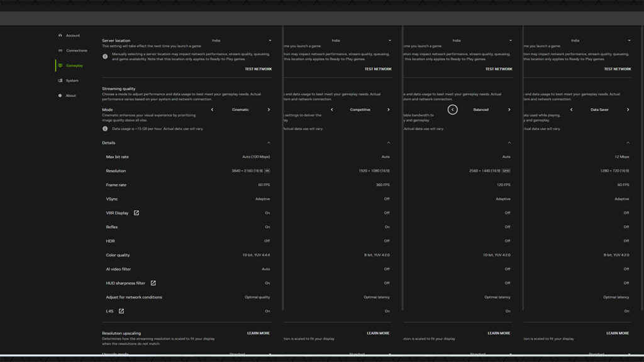Open the Account settings section
This screenshot has height=362, width=644.
(72, 36)
